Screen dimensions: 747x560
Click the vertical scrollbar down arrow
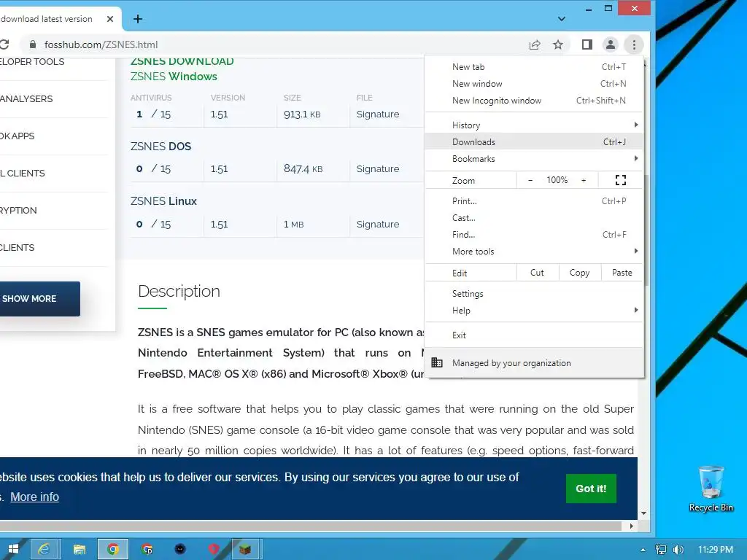click(x=643, y=513)
